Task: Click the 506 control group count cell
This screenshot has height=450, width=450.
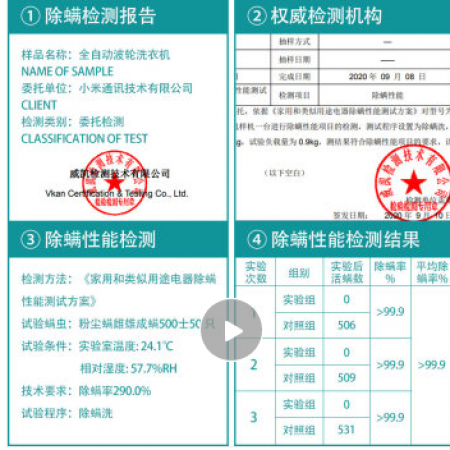Action: coord(347,325)
